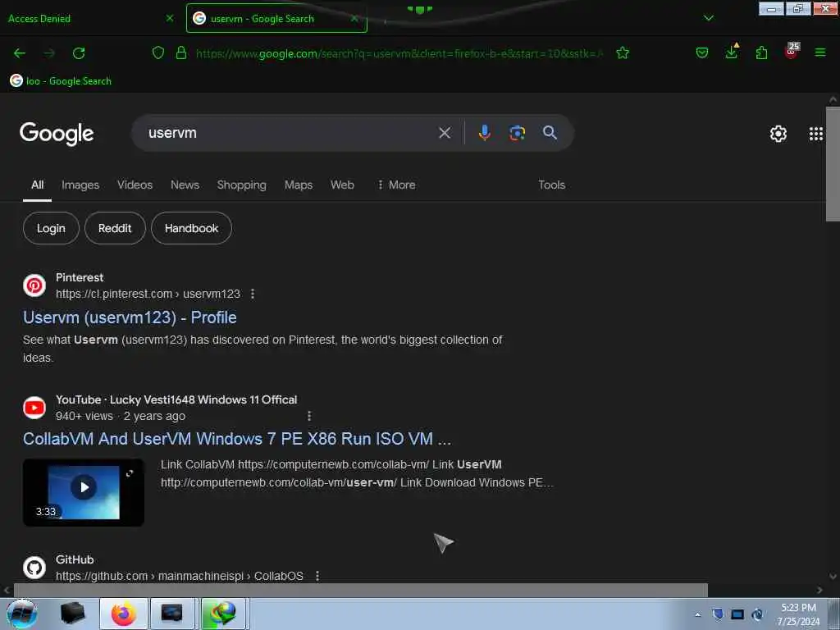Open the list all tabs dropdown

coord(709,18)
